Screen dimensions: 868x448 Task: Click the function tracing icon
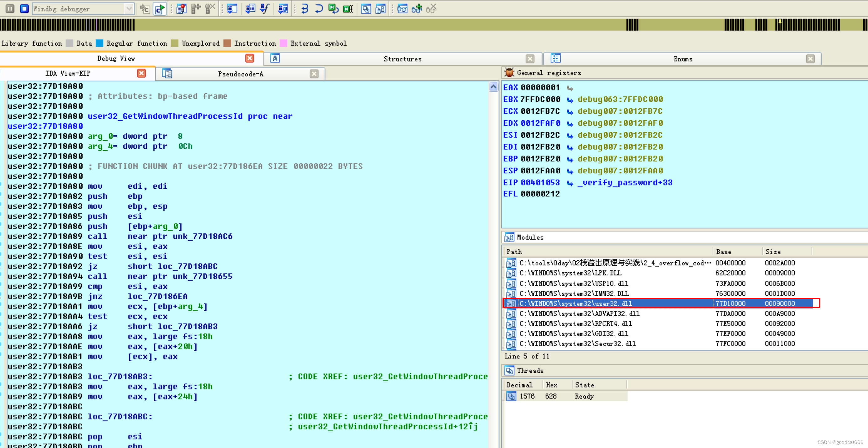click(265, 9)
